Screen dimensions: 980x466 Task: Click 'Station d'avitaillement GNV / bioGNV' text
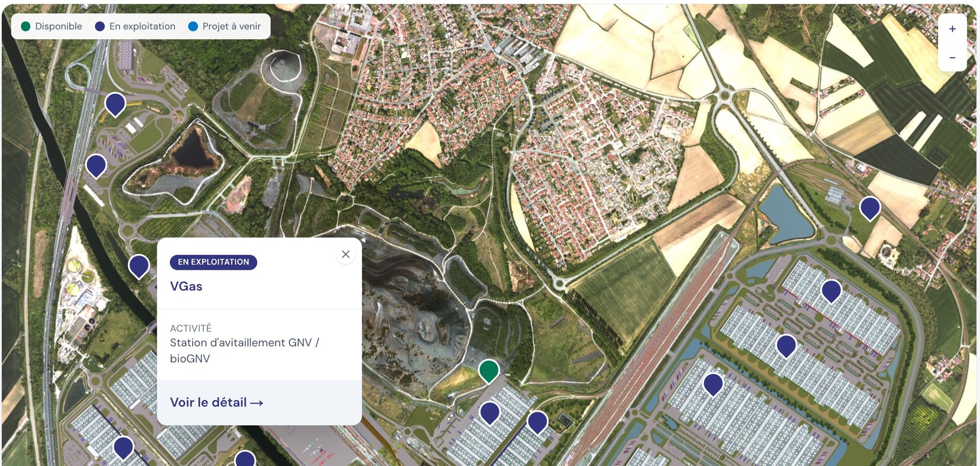tap(245, 350)
